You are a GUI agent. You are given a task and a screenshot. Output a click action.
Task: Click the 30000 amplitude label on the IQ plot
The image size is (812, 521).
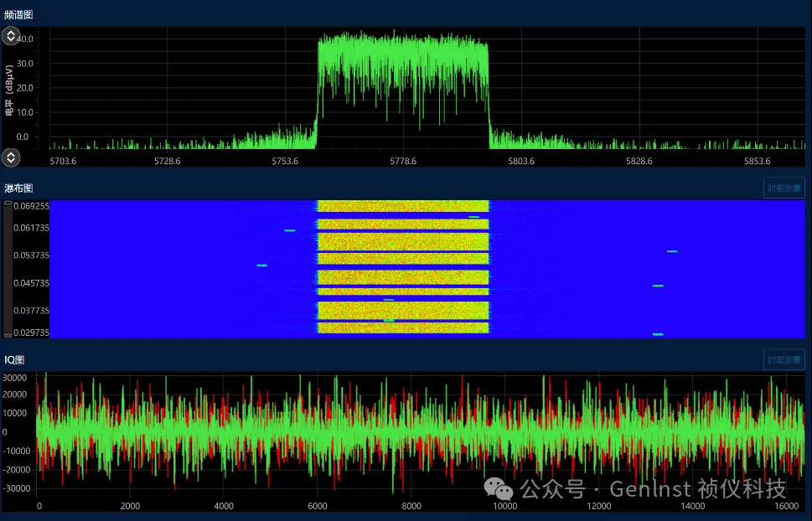(x=17, y=378)
